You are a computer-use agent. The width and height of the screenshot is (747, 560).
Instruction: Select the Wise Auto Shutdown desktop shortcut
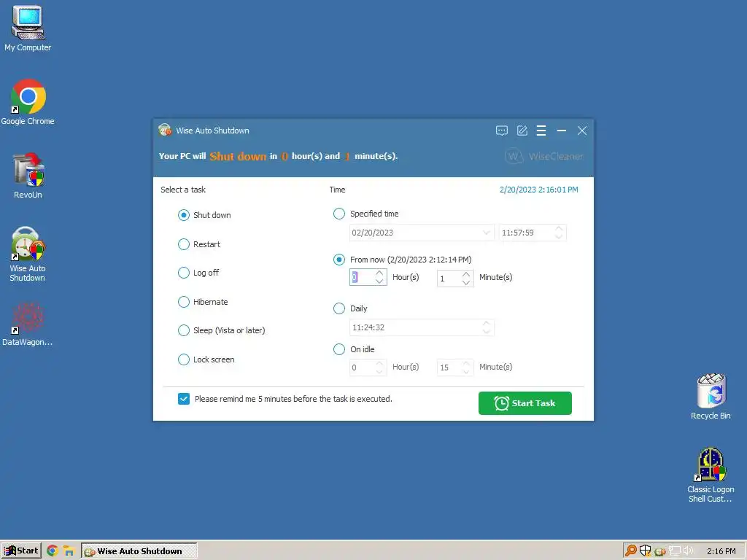[x=28, y=254]
